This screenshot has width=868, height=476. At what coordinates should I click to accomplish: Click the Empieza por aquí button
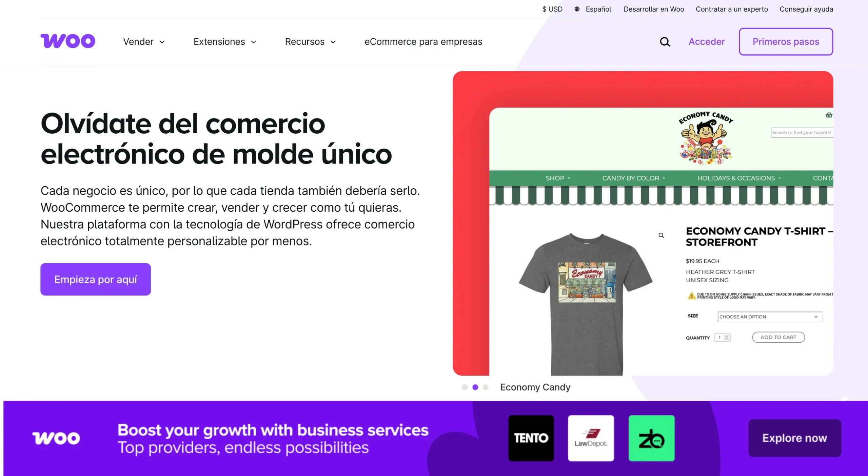[96, 279]
